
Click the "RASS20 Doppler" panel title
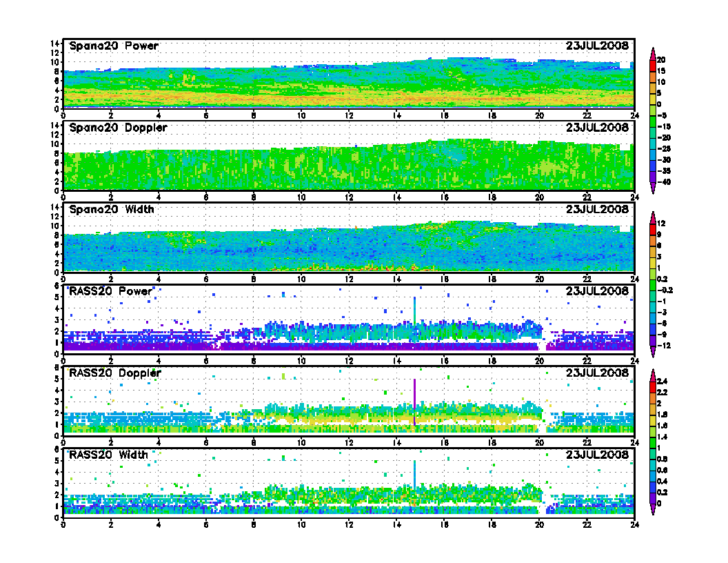pos(115,373)
